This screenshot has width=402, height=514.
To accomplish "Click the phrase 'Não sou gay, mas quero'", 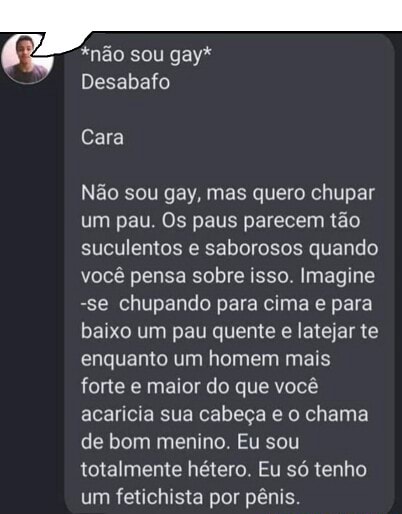I will click(x=193, y=193).
